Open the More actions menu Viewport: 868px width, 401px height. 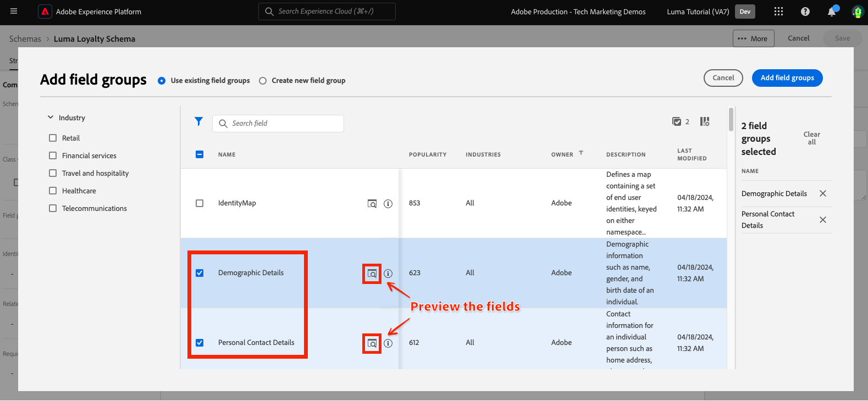pyautogui.click(x=753, y=38)
